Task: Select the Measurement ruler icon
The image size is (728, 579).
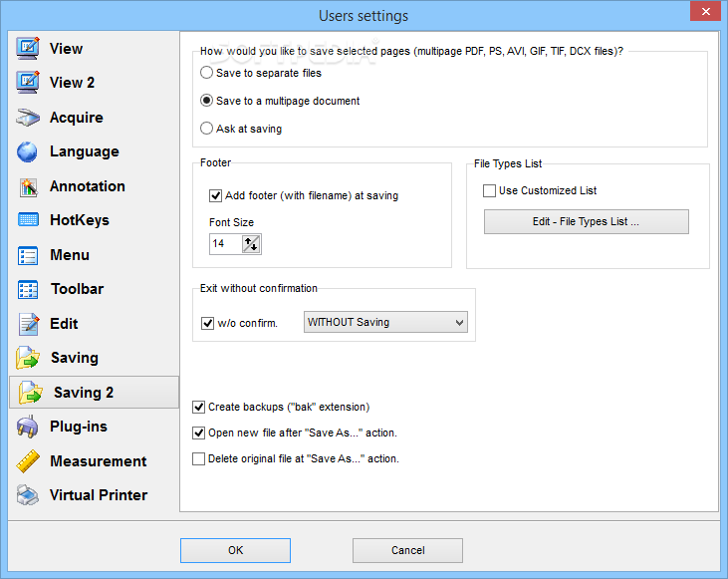Action: tap(28, 461)
